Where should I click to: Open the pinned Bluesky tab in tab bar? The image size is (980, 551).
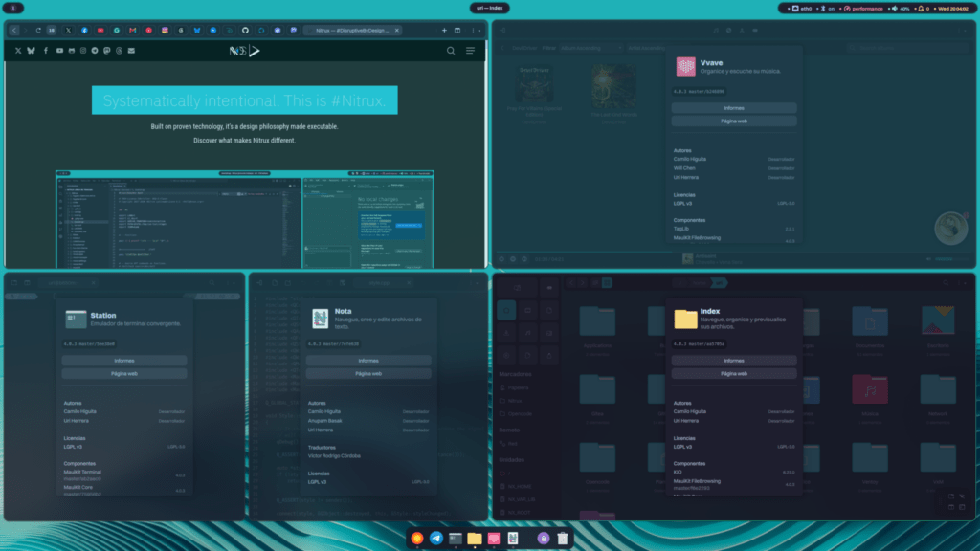[197, 30]
